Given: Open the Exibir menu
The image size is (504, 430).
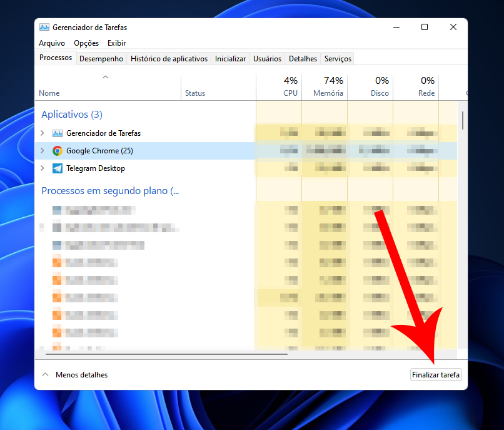Looking at the screenshot, I should [x=116, y=43].
